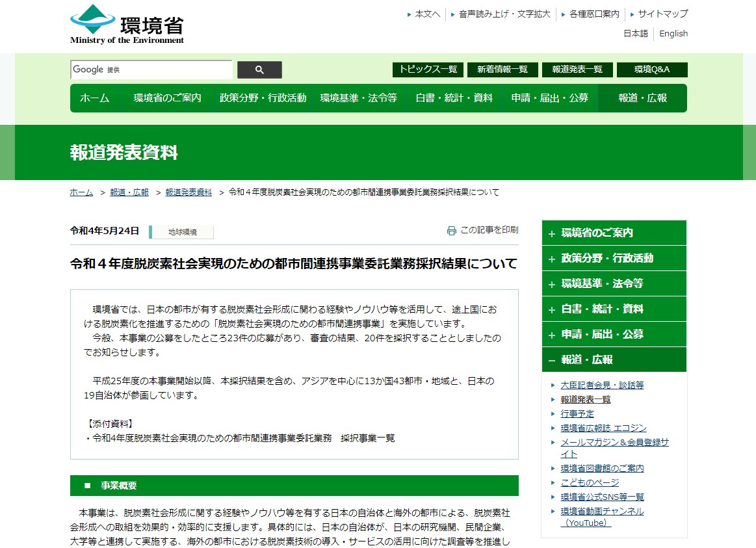
Task: Open the 環境Q&A button
Action: pyautogui.click(x=651, y=70)
